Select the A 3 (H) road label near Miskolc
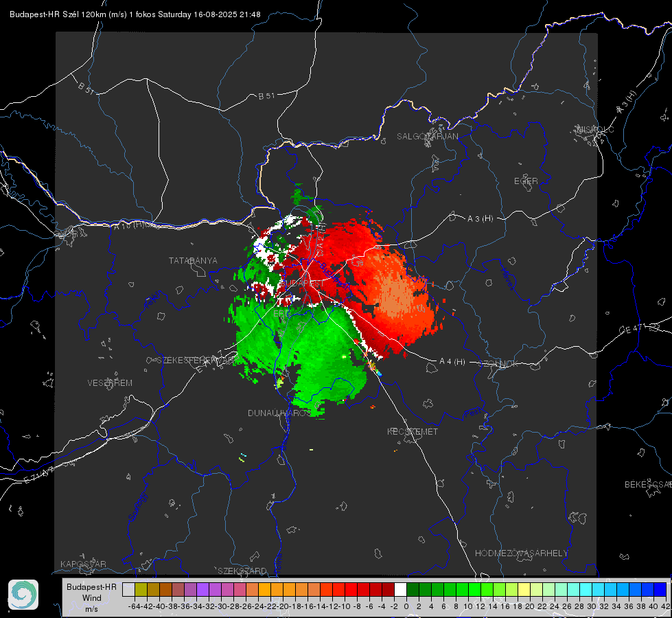Screen dimensions: 672x618 [627, 102]
